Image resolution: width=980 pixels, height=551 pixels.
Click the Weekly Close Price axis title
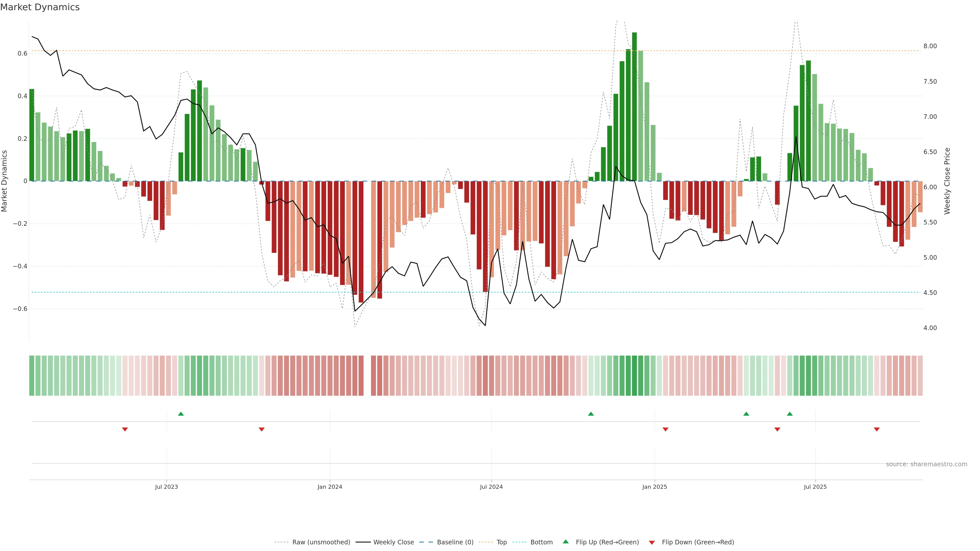pyautogui.click(x=947, y=181)
